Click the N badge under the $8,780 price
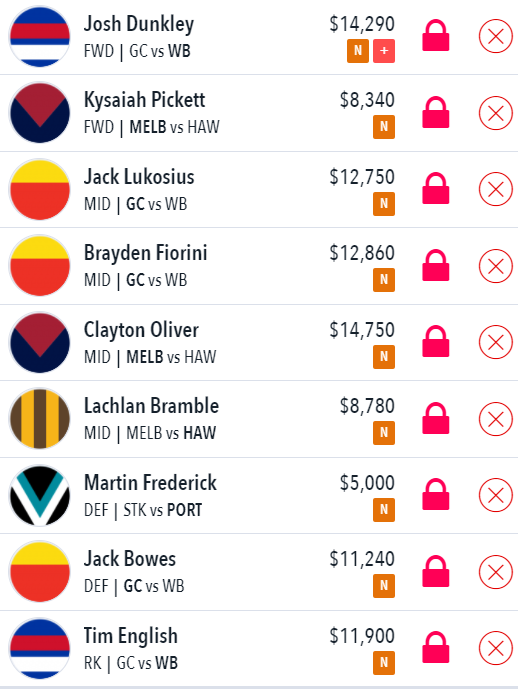Screen dimensions: 518x689 pos(384,433)
